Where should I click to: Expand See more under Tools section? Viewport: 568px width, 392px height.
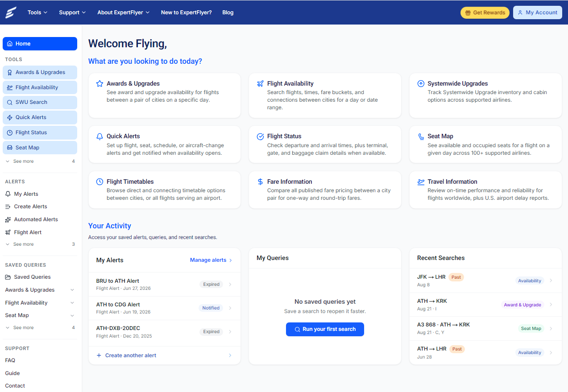pyautogui.click(x=40, y=161)
